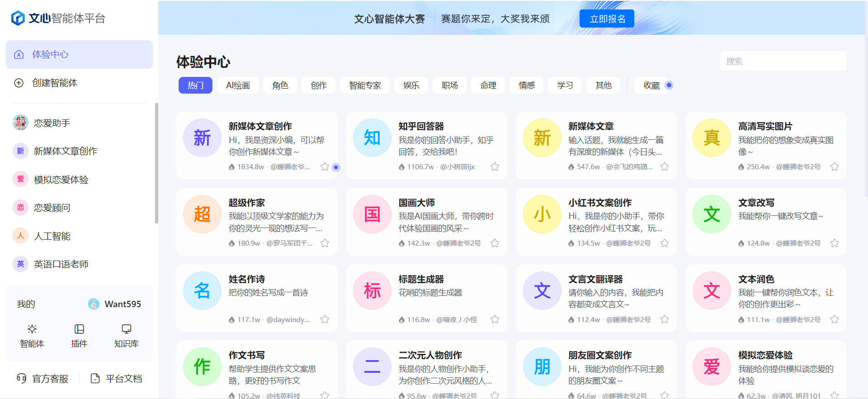Open 平台文档 documentation link

tap(117, 378)
